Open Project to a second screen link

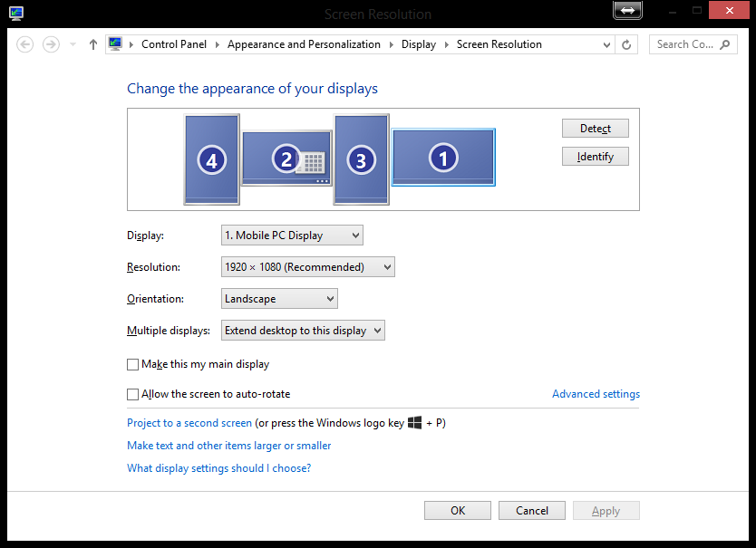(189, 423)
